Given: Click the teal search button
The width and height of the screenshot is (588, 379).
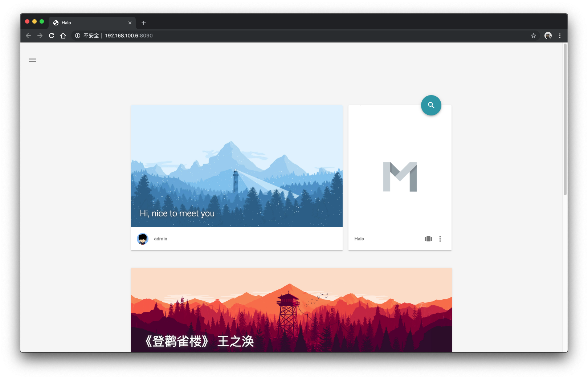Looking at the screenshot, I should click(431, 105).
